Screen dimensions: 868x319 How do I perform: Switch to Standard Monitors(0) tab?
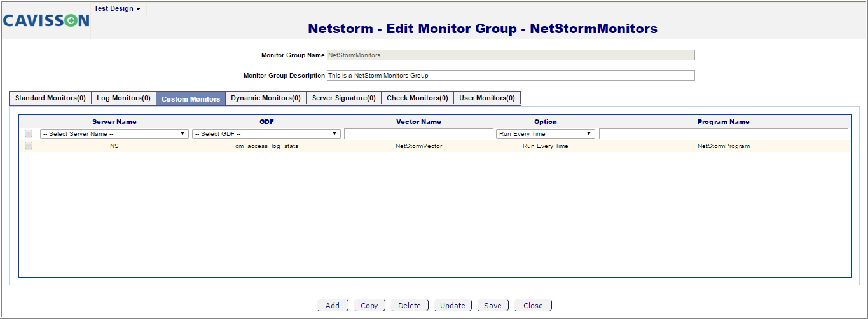[x=50, y=98]
